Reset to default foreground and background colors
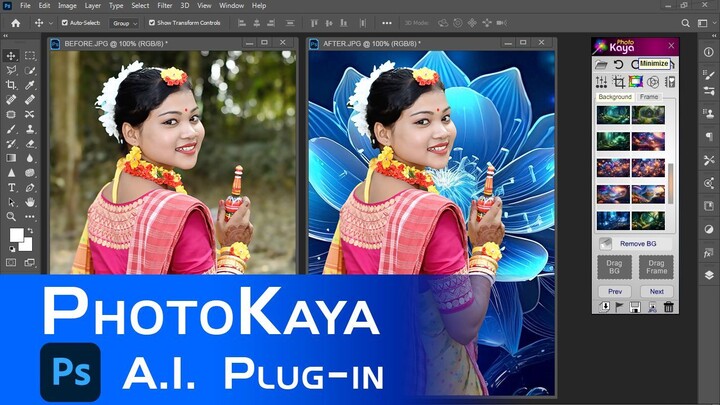The width and height of the screenshot is (720, 405). coord(11,249)
